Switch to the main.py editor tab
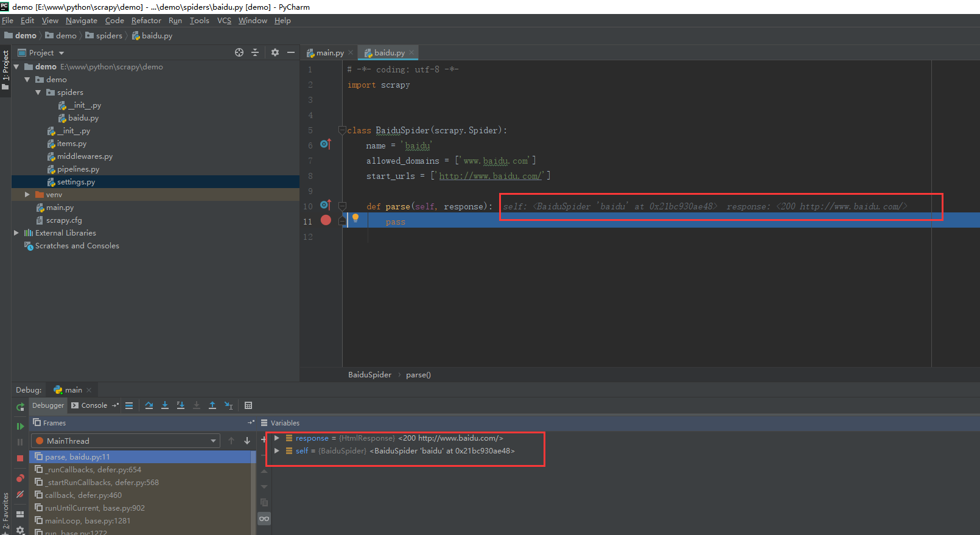Image resolution: width=980 pixels, height=535 pixels. point(329,53)
